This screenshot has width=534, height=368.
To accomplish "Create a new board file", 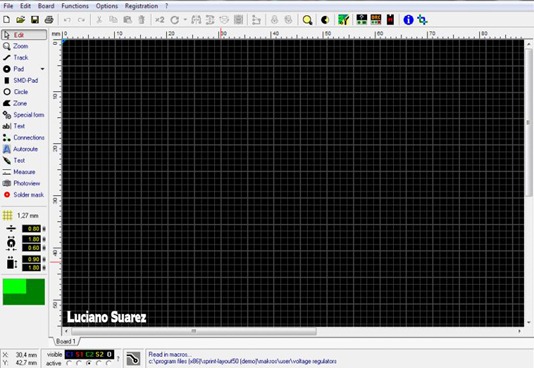I will pyautogui.click(x=6, y=20).
